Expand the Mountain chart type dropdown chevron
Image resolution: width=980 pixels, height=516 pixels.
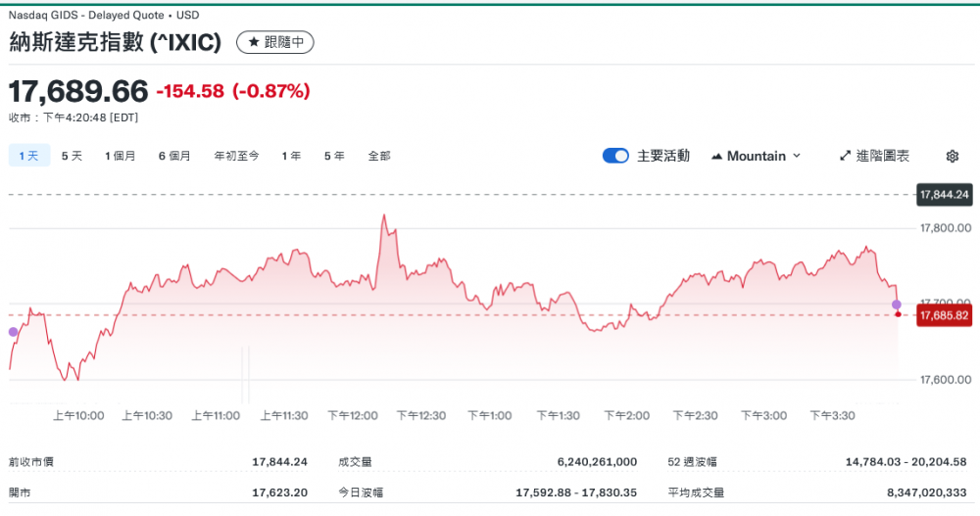(796, 156)
